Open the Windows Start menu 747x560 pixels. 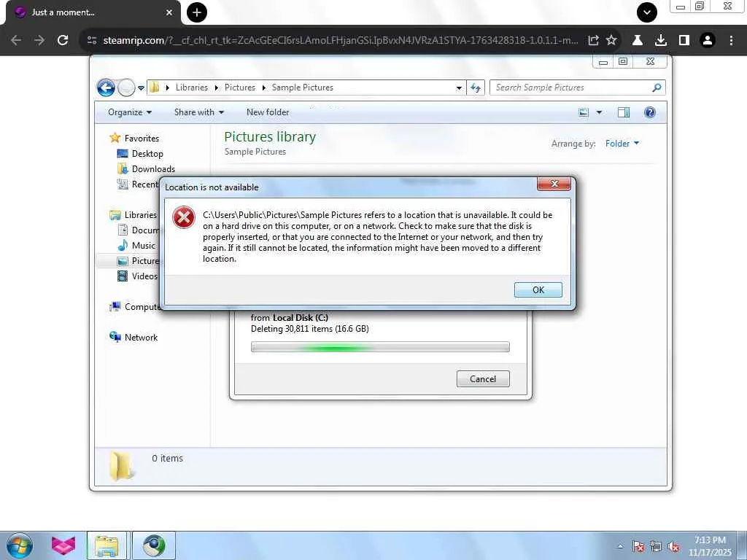(x=20, y=545)
